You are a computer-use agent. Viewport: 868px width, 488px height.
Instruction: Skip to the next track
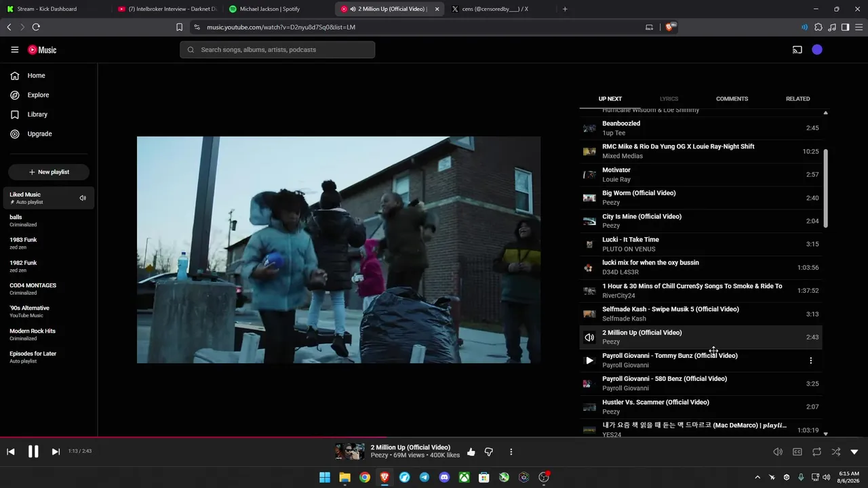[x=56, y=452]
